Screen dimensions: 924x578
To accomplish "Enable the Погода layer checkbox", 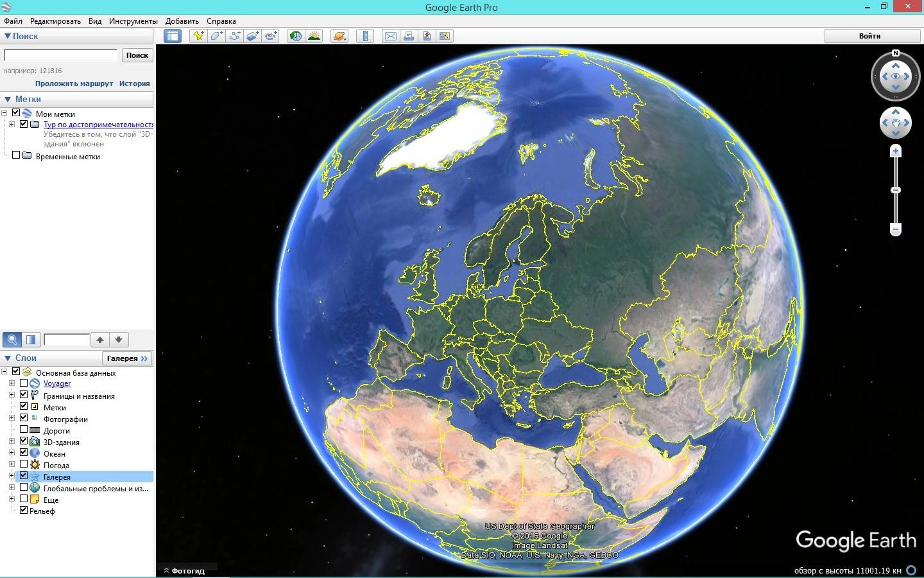I will point(24,464).
